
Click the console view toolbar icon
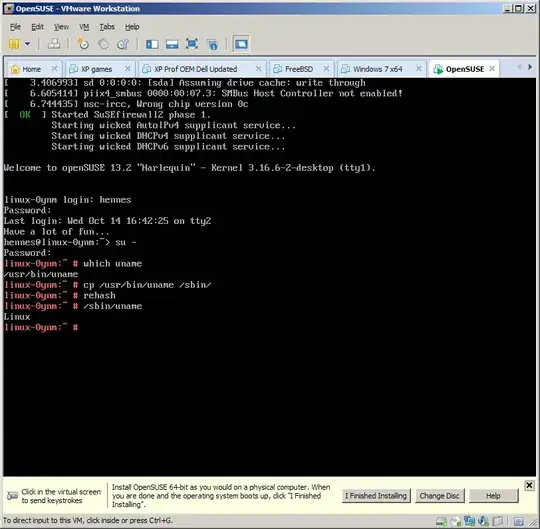(x=241, y=44)
